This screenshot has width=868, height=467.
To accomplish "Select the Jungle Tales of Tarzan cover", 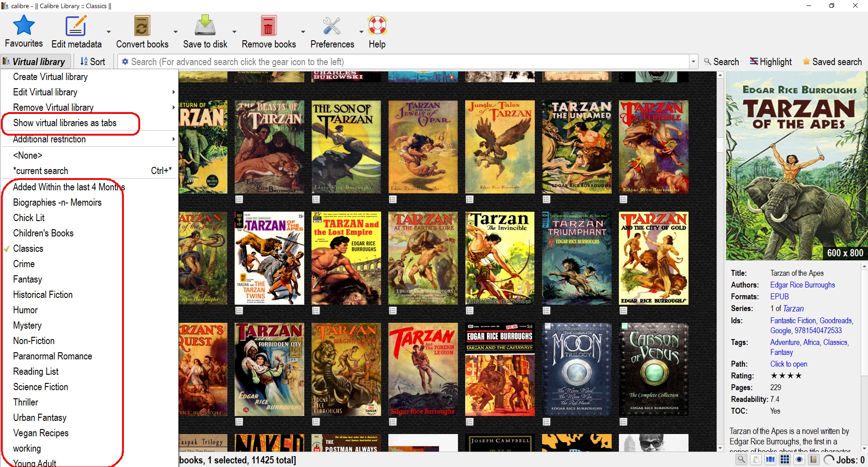I will point(500,147).
